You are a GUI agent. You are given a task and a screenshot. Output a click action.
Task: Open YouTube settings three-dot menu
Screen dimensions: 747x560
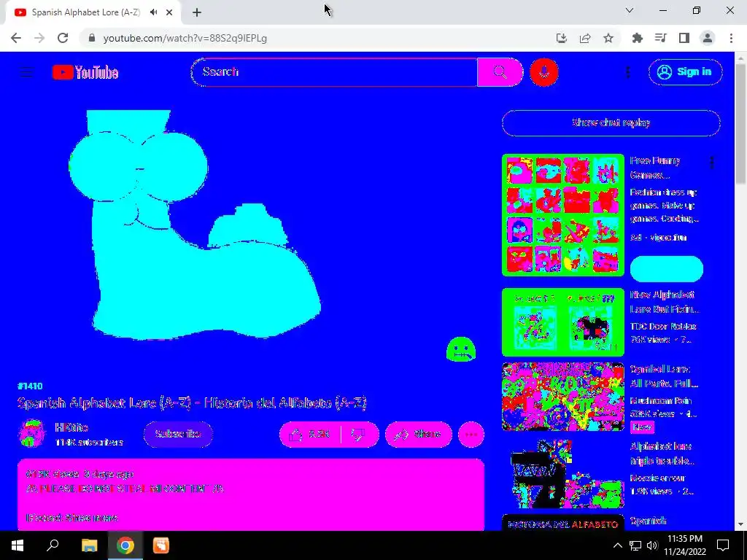(627, 72)
